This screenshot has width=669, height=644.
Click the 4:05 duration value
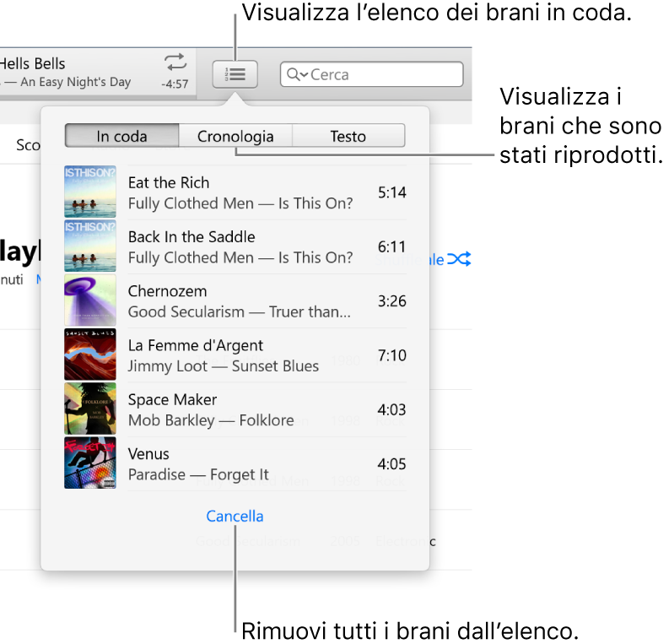click(392, 464)
